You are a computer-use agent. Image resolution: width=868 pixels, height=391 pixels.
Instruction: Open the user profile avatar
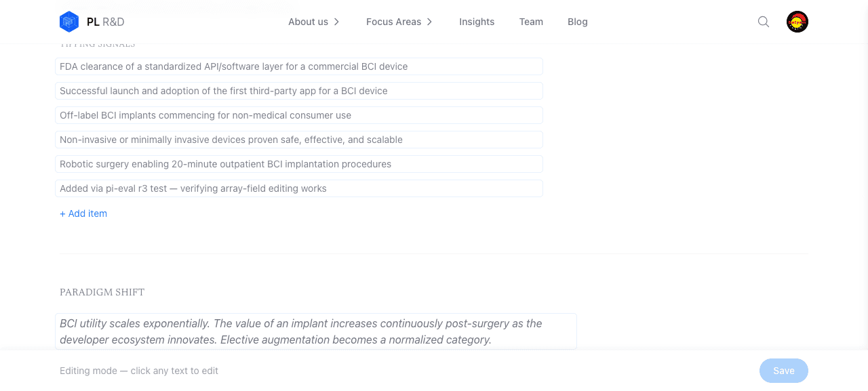(x=797, y=22)
